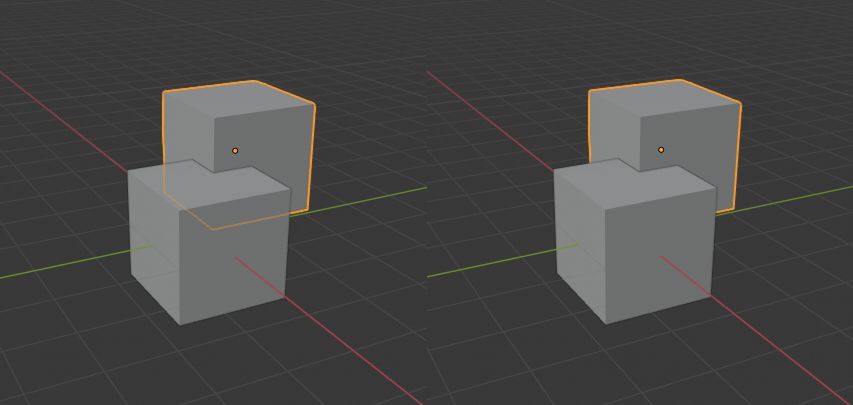This screenshot has height=405, width=853.
Task: Click the origin dot of left viewport's selected cube
Action: click(235, 151)
